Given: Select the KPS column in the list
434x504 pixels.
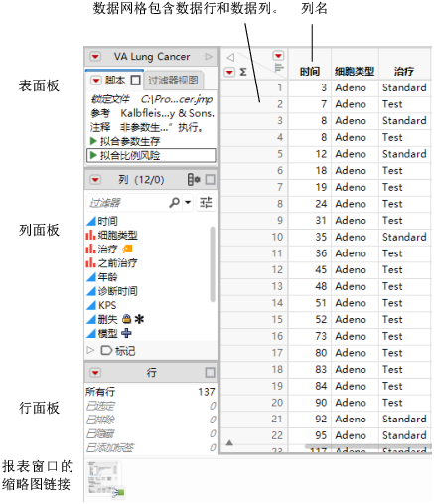Looking at the screenshot, I should 107,305.
